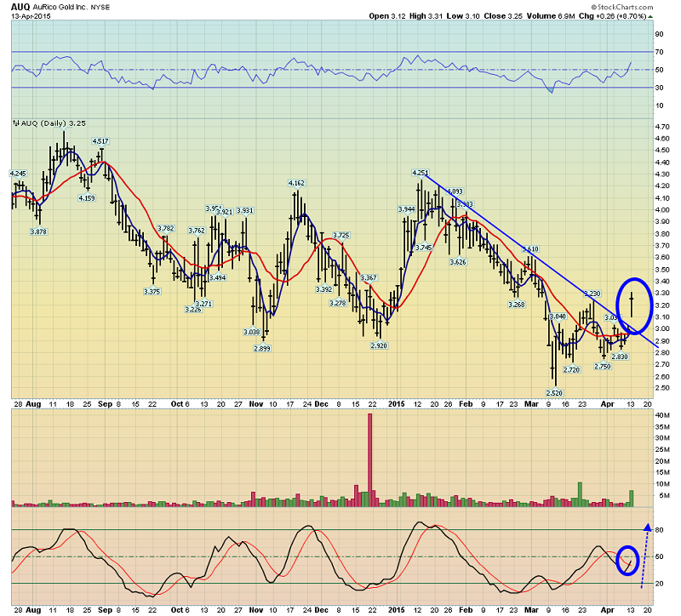
Task: Select the 2.520 price low label
Action: point(554,393)
